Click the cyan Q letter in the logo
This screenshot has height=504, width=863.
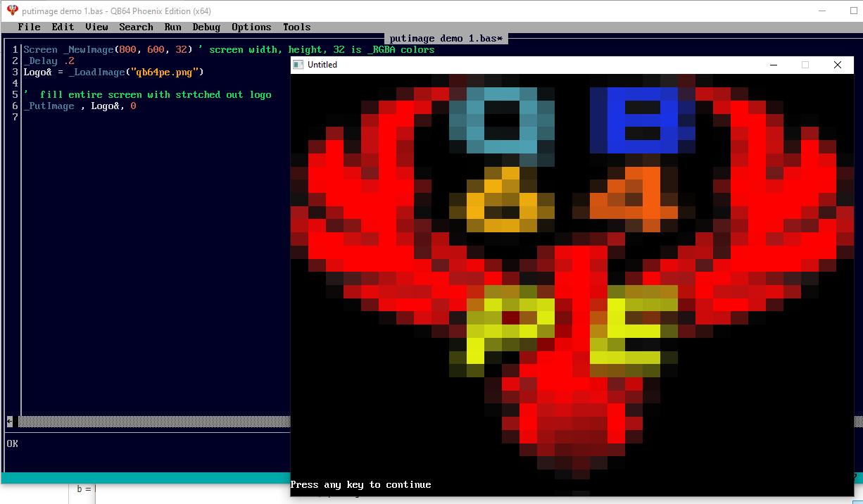tap(503, 120)
